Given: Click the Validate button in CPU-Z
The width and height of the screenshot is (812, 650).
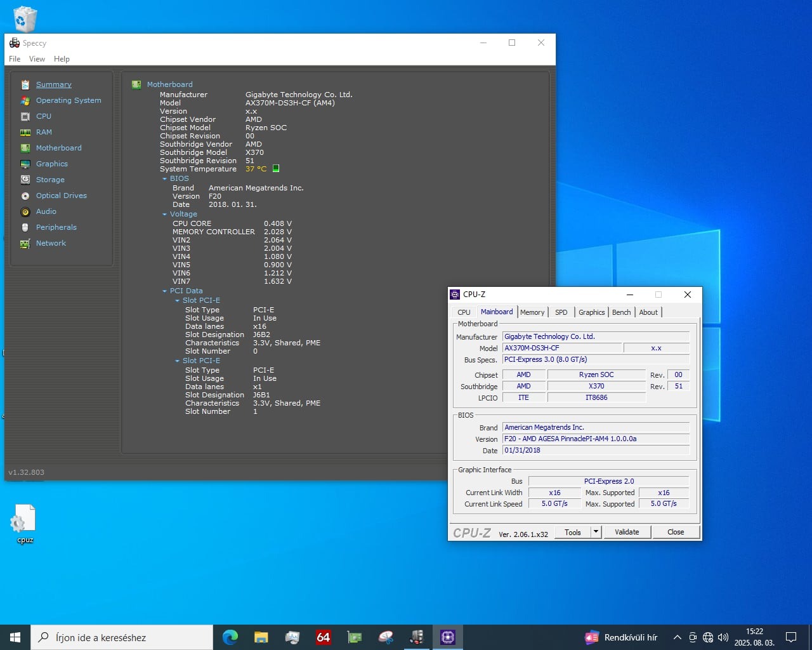Looking at the screenshot, I should [627, 532].
